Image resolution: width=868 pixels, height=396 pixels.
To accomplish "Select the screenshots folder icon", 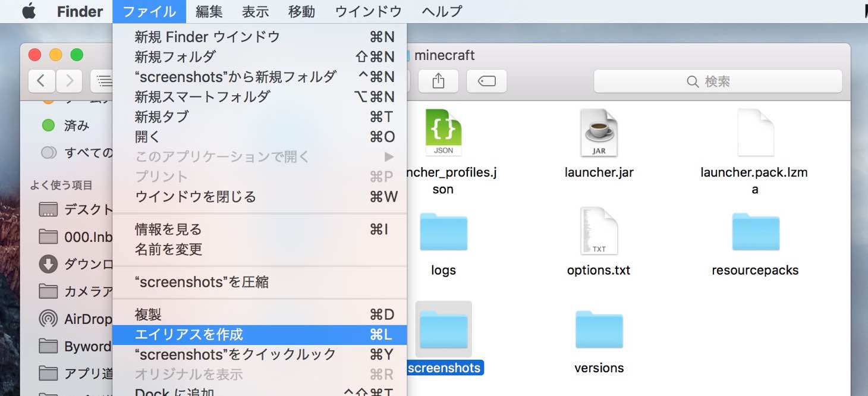I will (x=444, y=329).
